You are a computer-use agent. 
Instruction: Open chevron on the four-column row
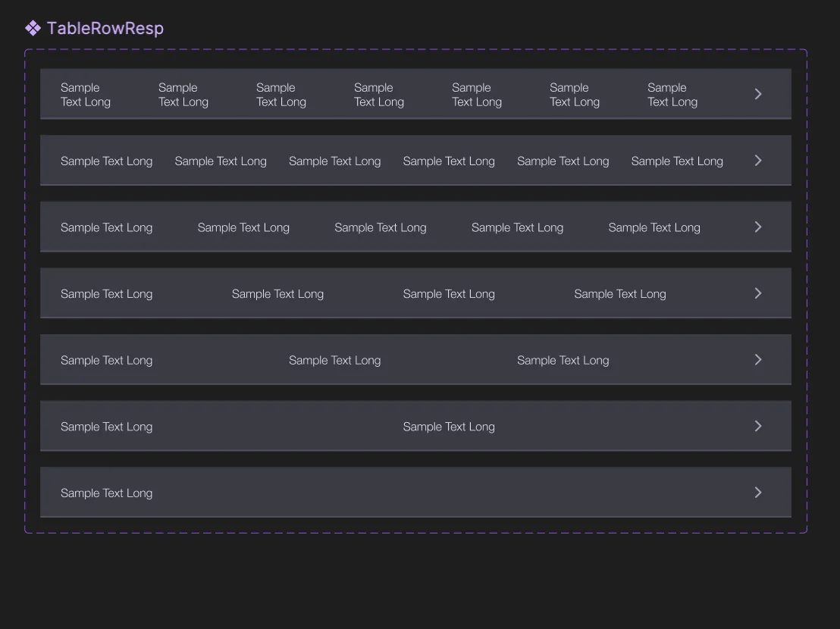758,293
